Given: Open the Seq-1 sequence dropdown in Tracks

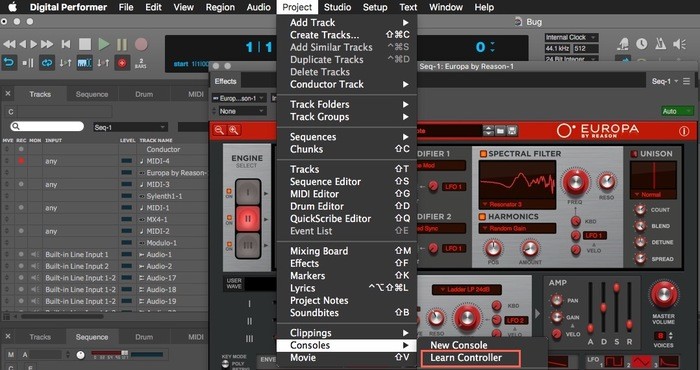Looking at the screenshot, I should pos(130,127).
